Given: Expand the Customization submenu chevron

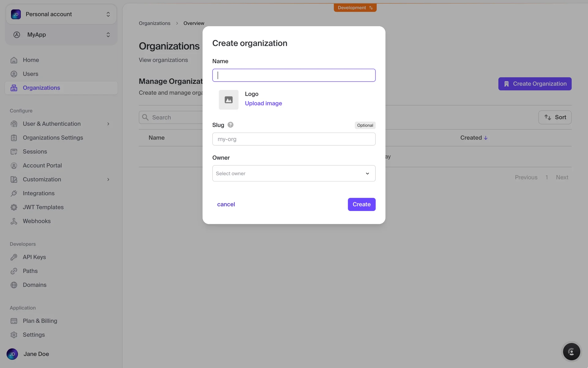Looking at the screenshot, I should (108, 179).
